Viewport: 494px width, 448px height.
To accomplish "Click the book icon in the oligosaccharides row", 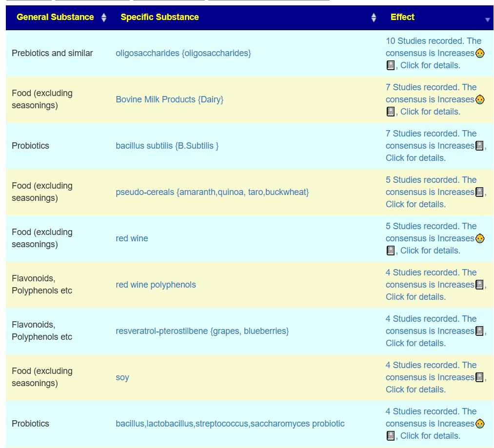I will coord(391,65).
